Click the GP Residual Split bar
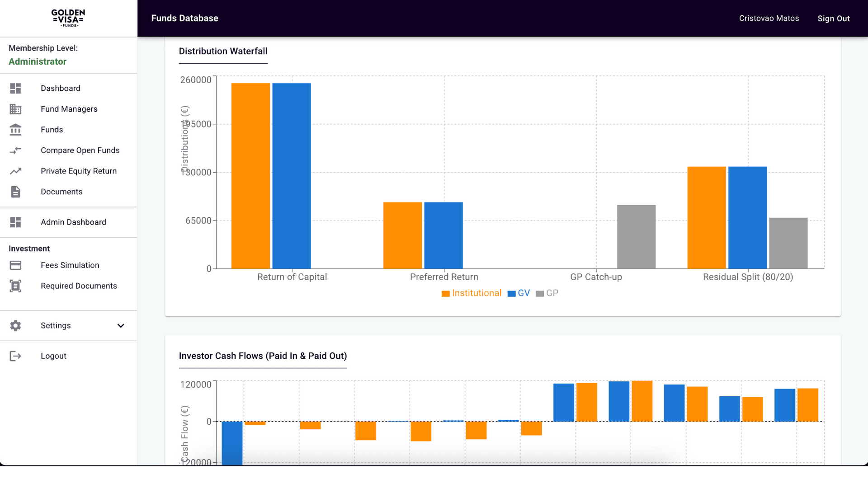 tap(788, 243)
